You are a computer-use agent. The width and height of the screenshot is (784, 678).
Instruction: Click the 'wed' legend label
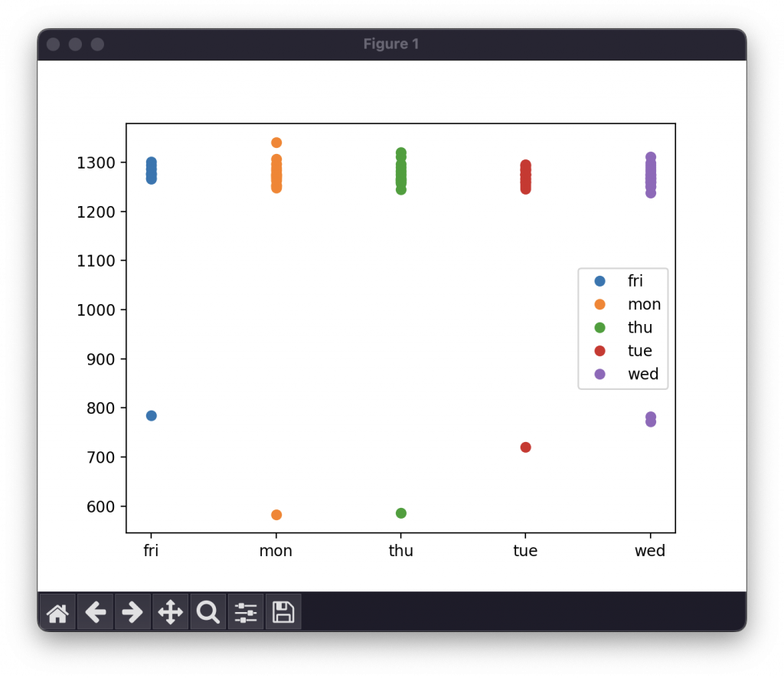pyautogui.click(x=643, y=374)
